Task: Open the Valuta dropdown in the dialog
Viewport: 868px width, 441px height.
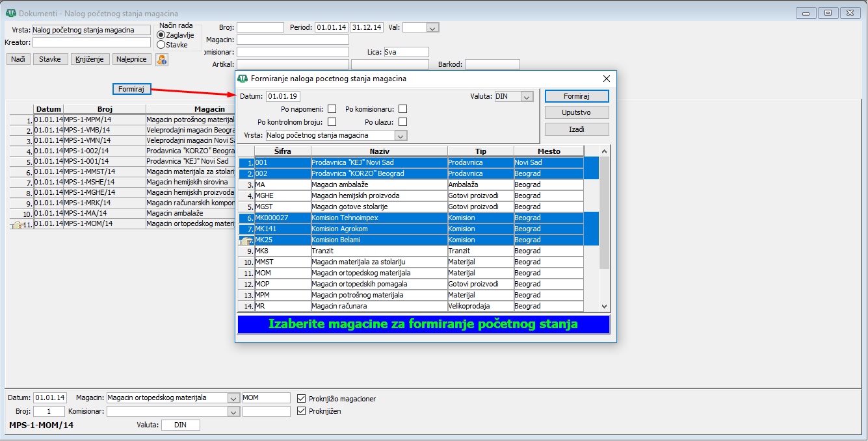Action: pyautogui.click(x=527, y=97)
